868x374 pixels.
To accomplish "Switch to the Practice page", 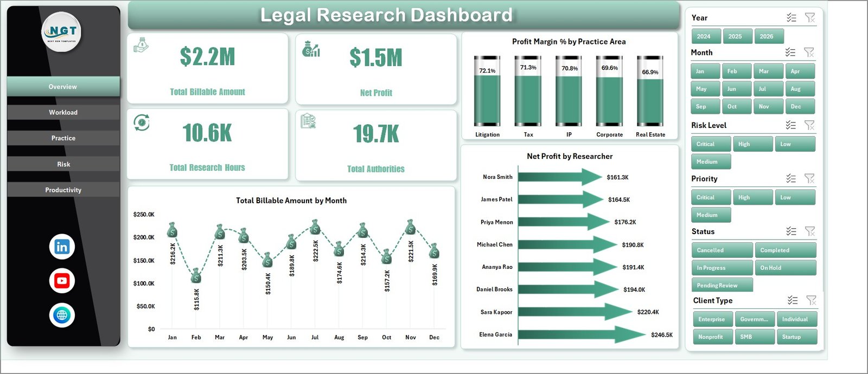I will pos(63,138).
